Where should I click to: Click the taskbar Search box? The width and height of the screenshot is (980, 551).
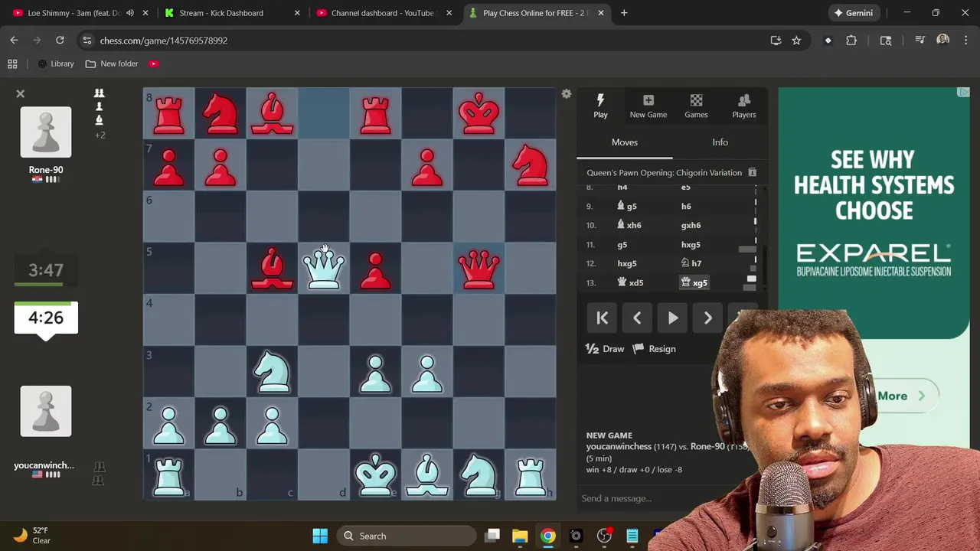coord(407,536)
